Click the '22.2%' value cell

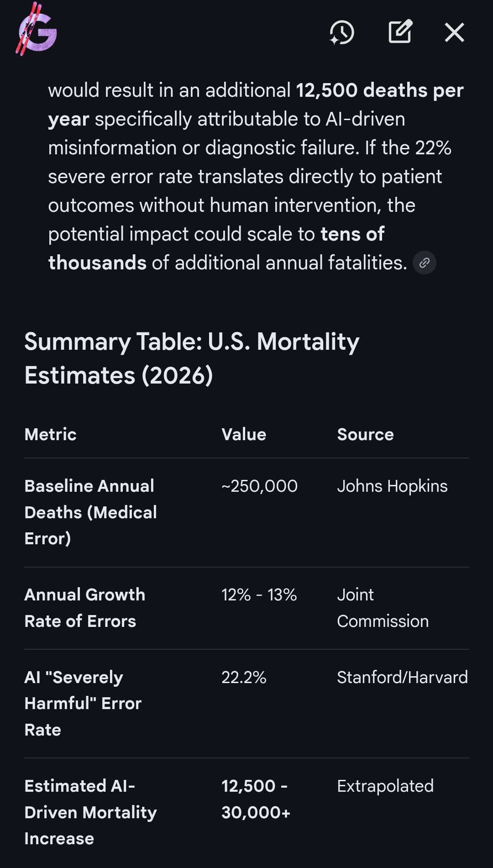[244, 678]
